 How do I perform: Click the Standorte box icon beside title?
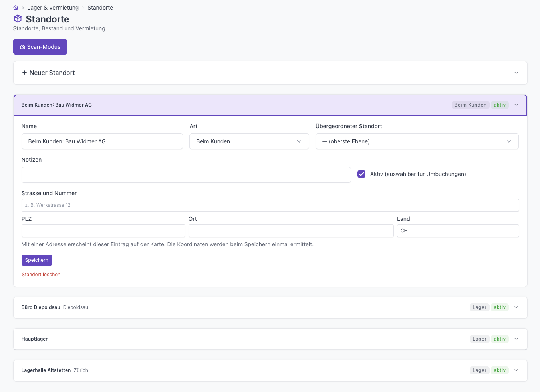(x=18, y=19)
